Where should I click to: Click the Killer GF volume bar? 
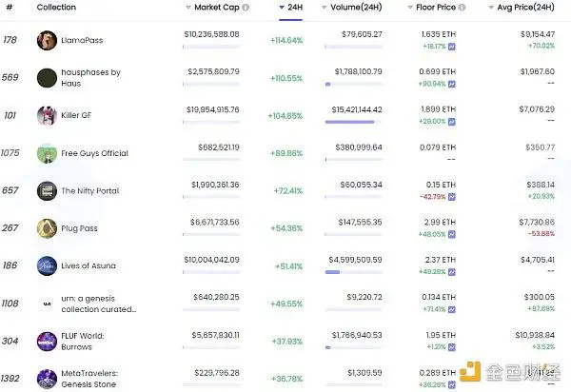354,122
